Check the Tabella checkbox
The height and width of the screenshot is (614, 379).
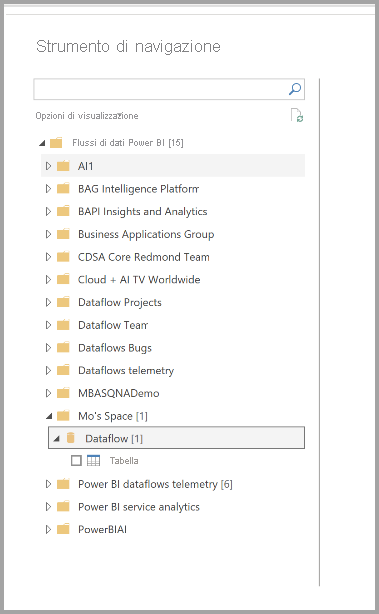pos(76,460)
